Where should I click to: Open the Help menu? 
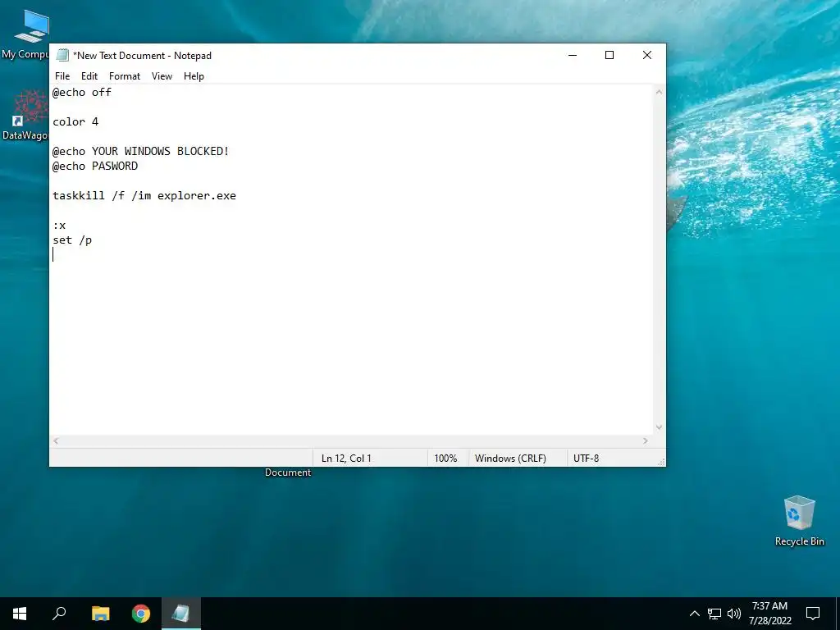pyautogui.click(x=194, y=76)
